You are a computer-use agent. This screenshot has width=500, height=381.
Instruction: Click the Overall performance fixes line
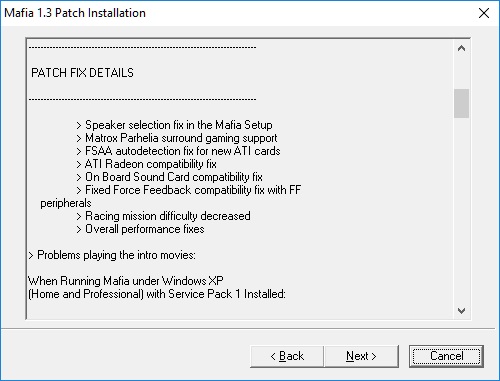pos(140,229)
